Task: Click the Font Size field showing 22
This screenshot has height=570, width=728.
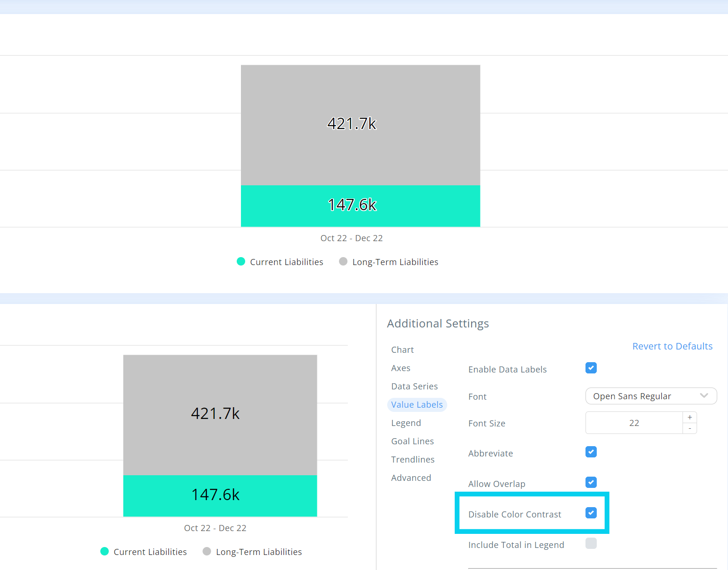Action: (634, 423)
